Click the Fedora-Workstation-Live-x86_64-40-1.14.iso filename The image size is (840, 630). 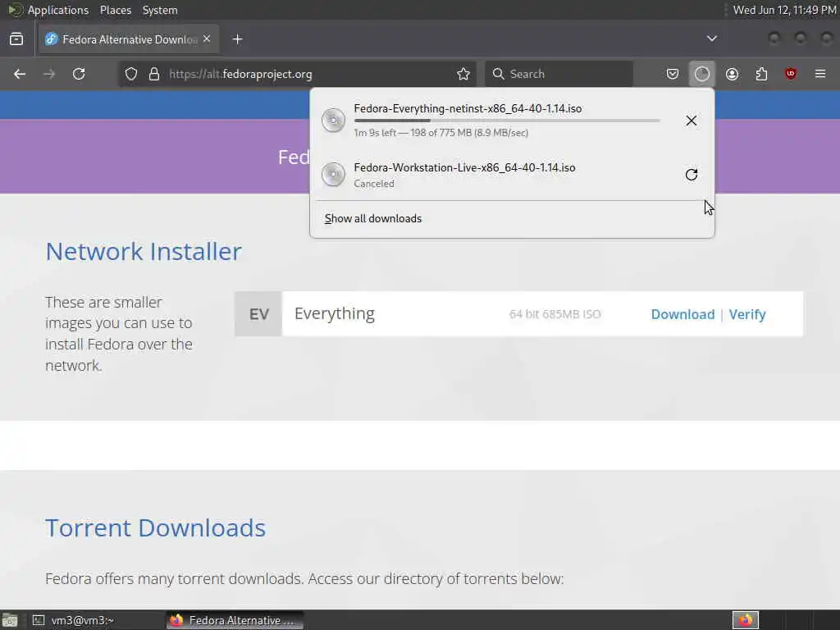464,167
